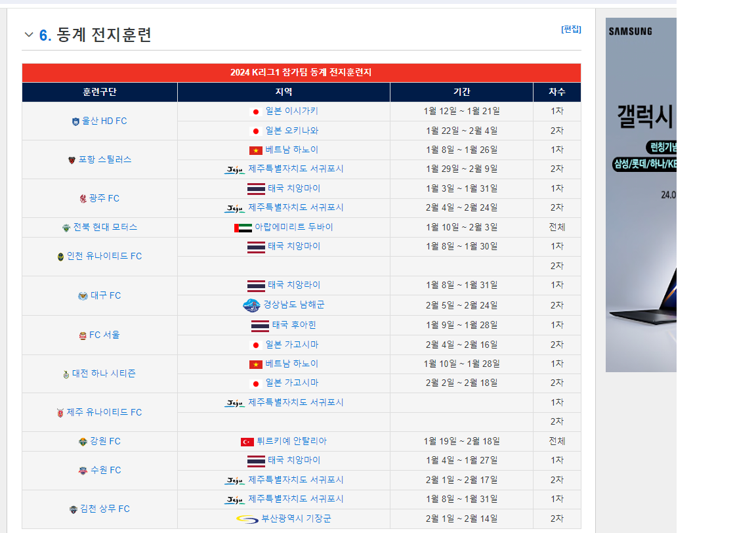756x533 pixels.
Task: Click the Vietnam flag in 포항 스틸러스 row
Action: pos(255,150)
